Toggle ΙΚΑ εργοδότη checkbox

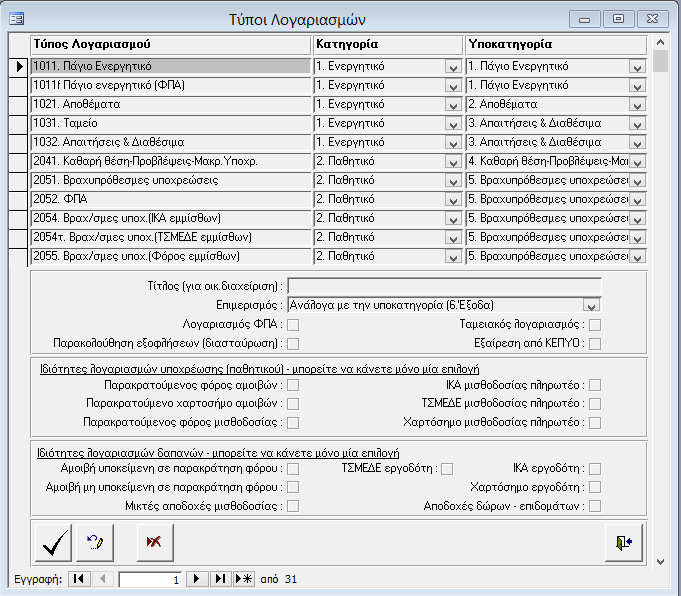click(595, 468)
